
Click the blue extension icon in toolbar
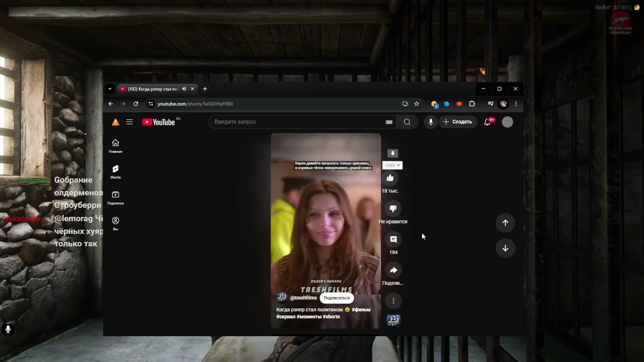point(446,104)
